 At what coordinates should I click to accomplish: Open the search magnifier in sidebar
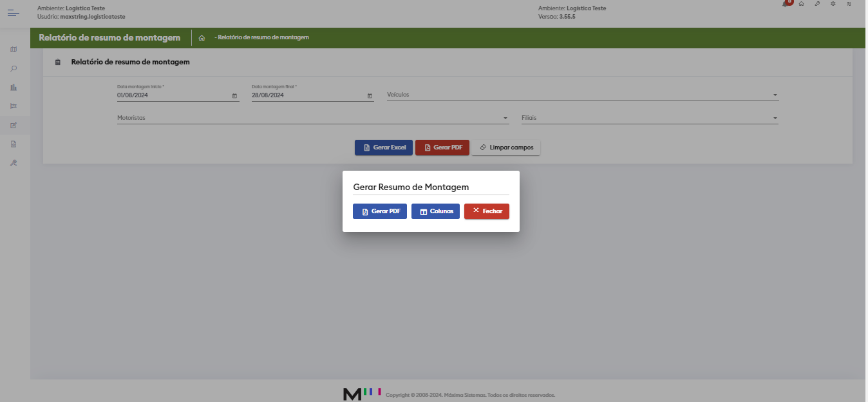click(14, 68)
